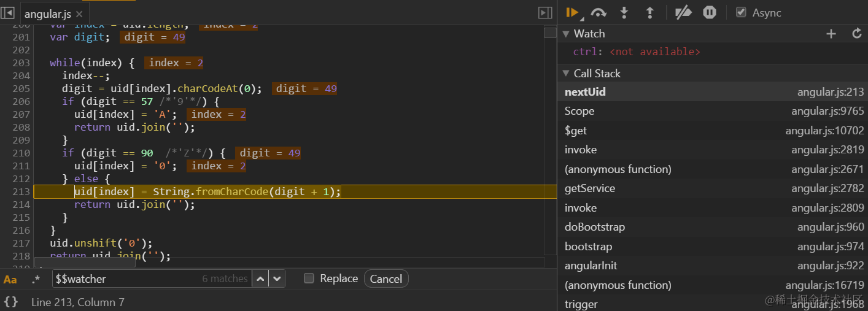This screenshot has width=868, height=311.
Task: Step out of current function
Action: (650, 12)
